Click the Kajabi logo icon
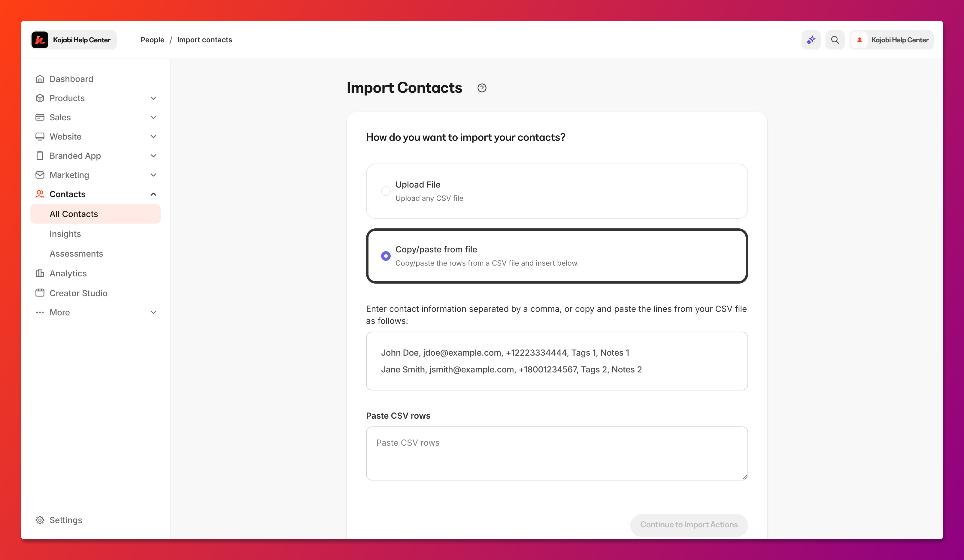The width and height of the screenshot is (964, 560). click(40, 40)
